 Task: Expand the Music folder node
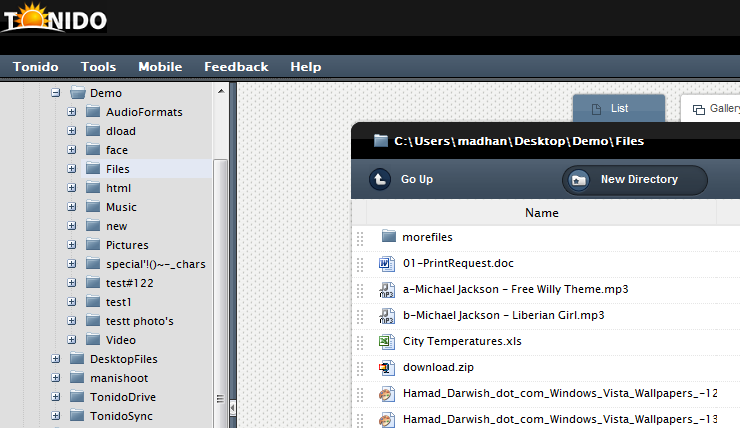click(x=72, y=207)
